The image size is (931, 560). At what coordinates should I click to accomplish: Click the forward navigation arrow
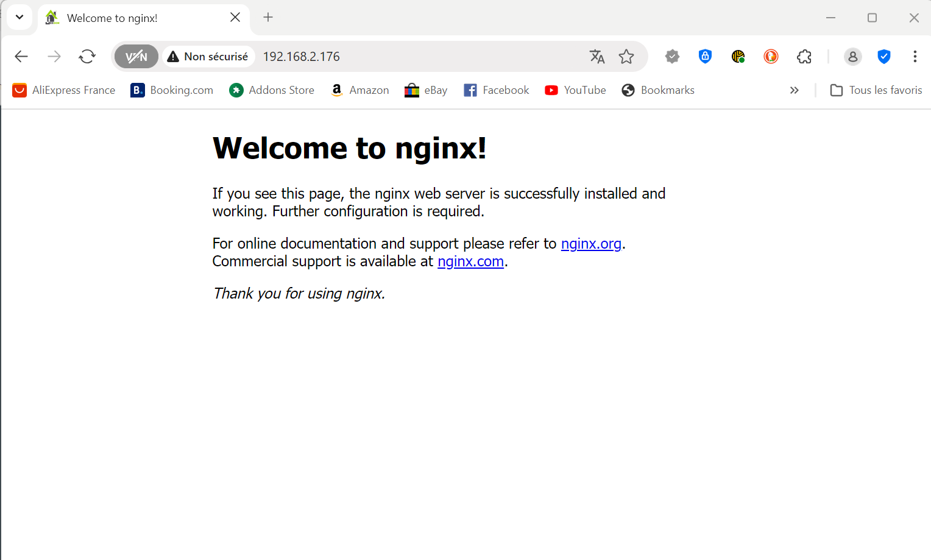click(x=54, y=57)
